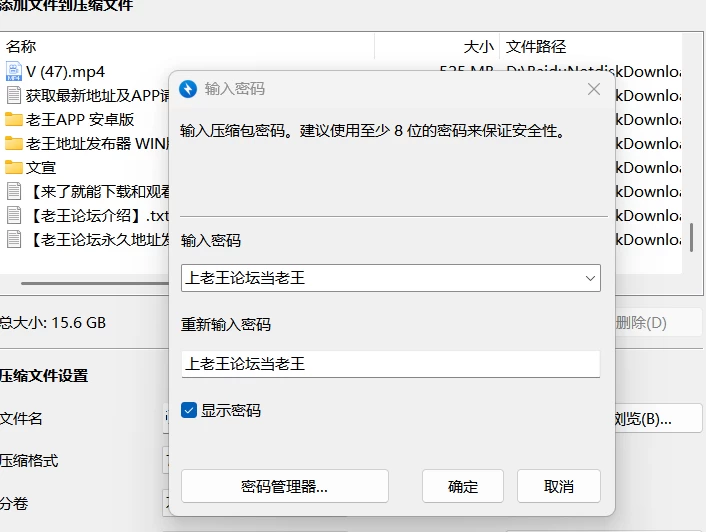Screen dimensions: 706x532
Task: Click the 浏览(B)... browse button in the background window
Action: coord(658,419)
